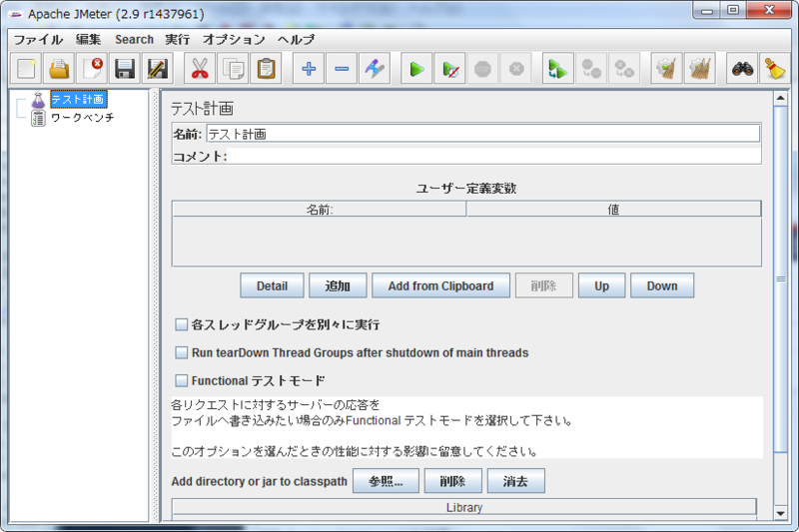
Task: Click the Down button
Action: [x=662, y=285]
